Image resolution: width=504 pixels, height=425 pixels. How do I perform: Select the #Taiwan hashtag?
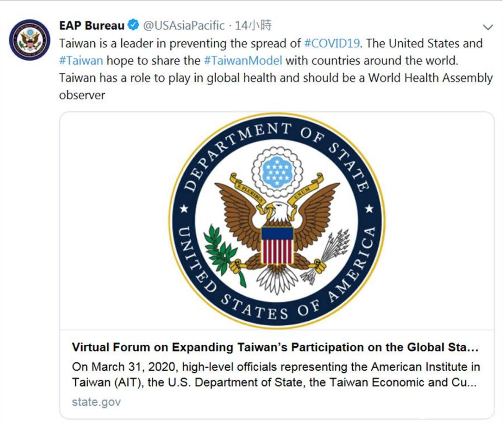[81, 60]
